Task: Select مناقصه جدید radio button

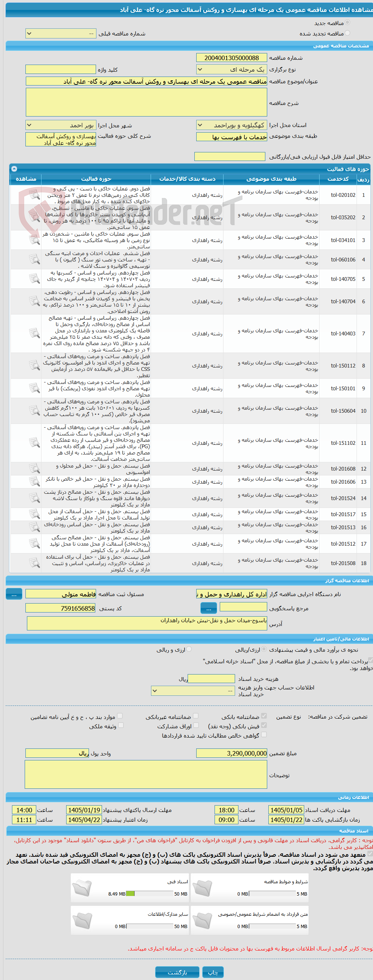Action: point(347,23)
